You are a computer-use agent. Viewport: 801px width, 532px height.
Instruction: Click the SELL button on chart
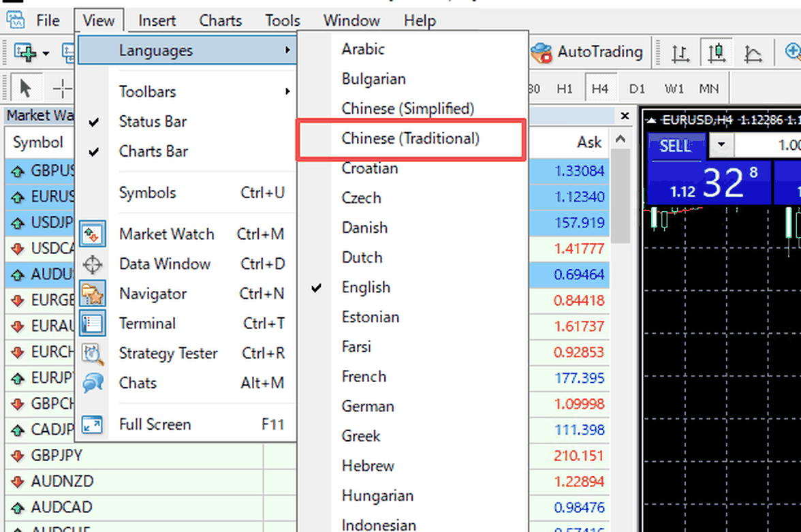[676, 146]
